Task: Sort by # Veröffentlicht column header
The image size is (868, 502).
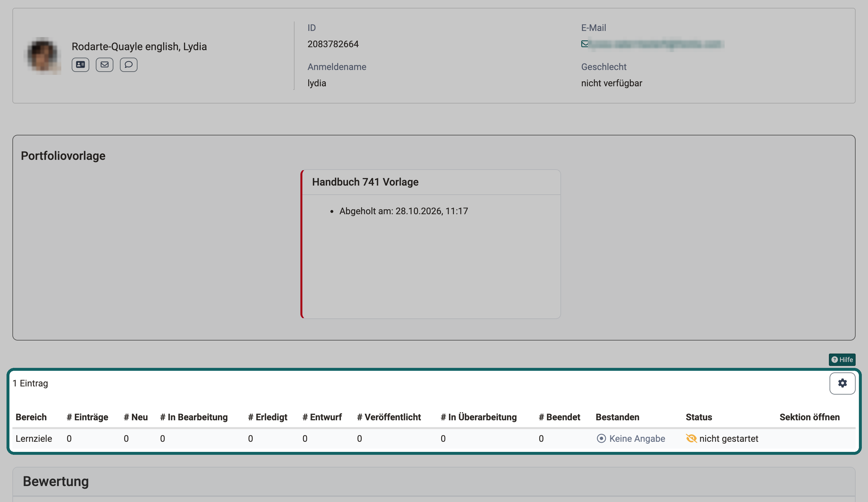Action: pos(389,417)
